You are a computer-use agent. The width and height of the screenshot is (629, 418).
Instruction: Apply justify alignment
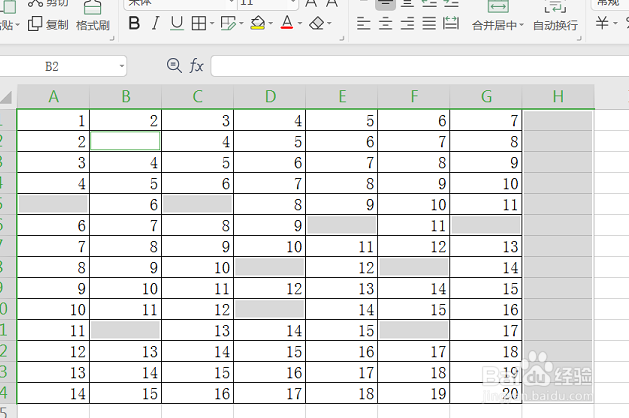[429, 24]
